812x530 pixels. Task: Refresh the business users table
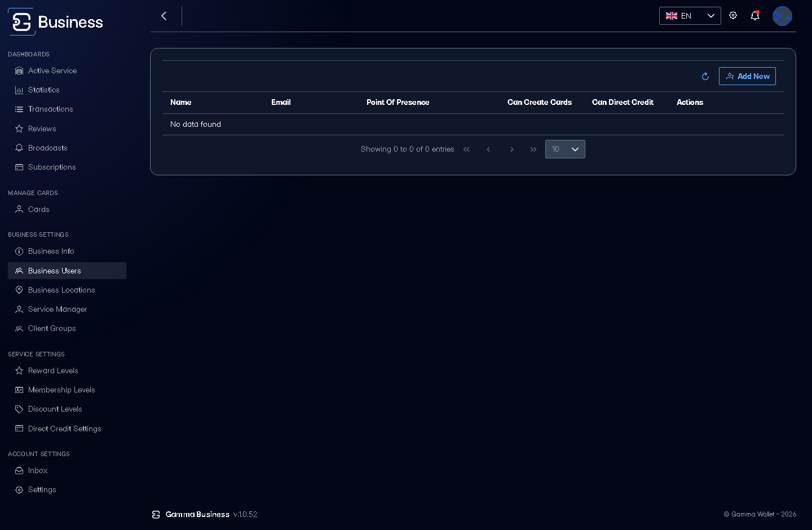click(x=705, y=76)
